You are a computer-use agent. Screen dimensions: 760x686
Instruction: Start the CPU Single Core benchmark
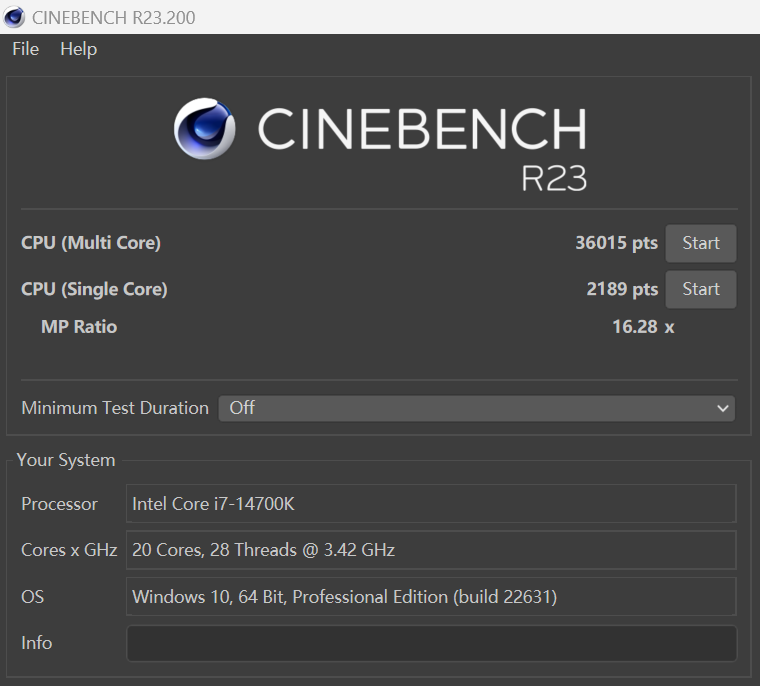click(x=700, y=289)
